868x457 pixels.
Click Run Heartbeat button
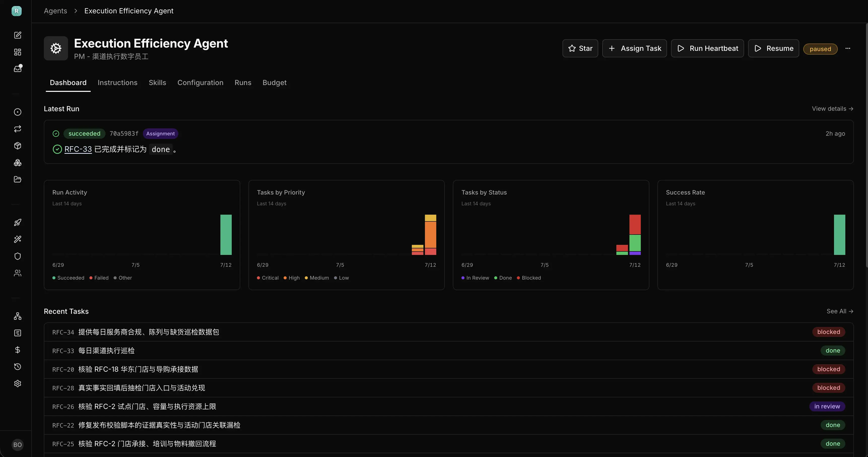click(x=707, y=49)
